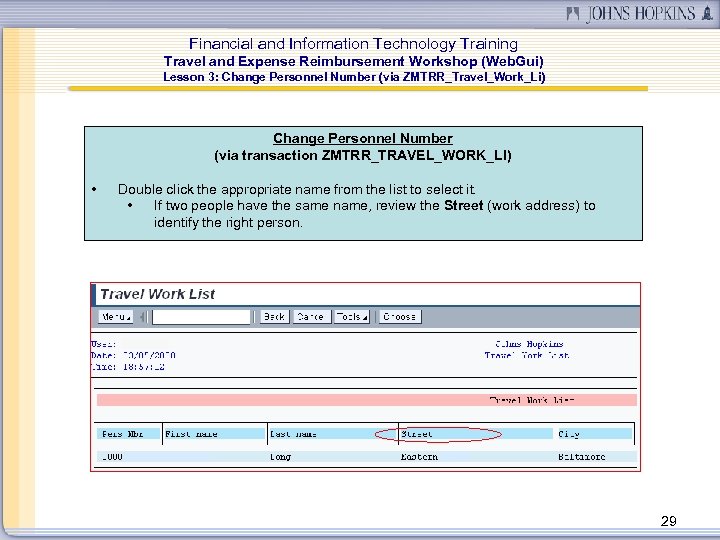The width and height of the screenshot is (720, 540).
Task: Select the Pers Nbr column header
Action: (129, 434)
